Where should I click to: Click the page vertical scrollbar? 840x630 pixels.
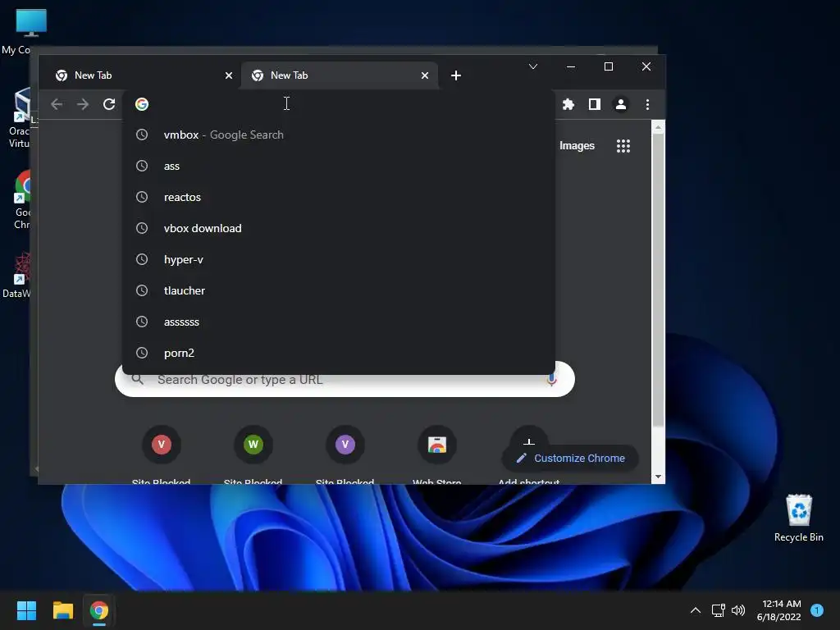(x=659, y=279)
